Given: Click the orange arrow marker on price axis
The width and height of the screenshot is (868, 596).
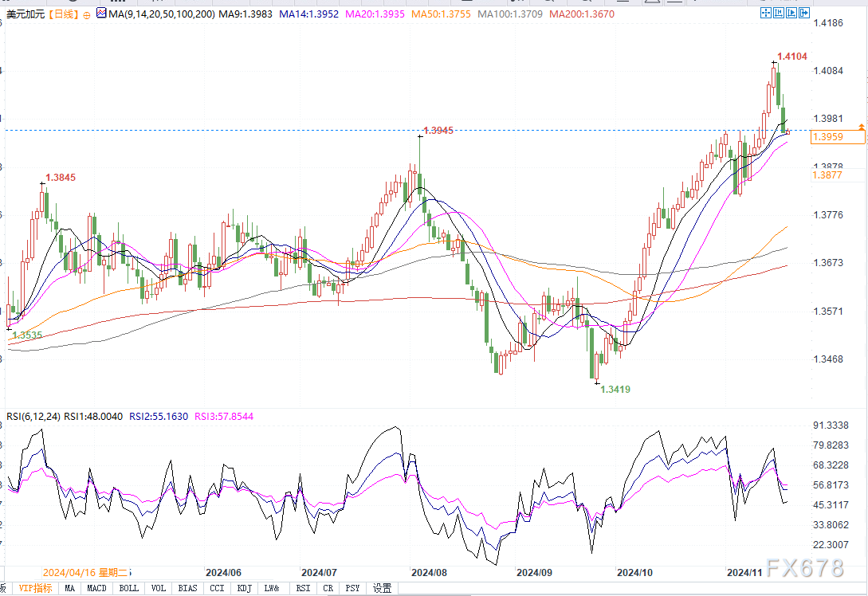Looking at the screenshot, I should [861, 127].
